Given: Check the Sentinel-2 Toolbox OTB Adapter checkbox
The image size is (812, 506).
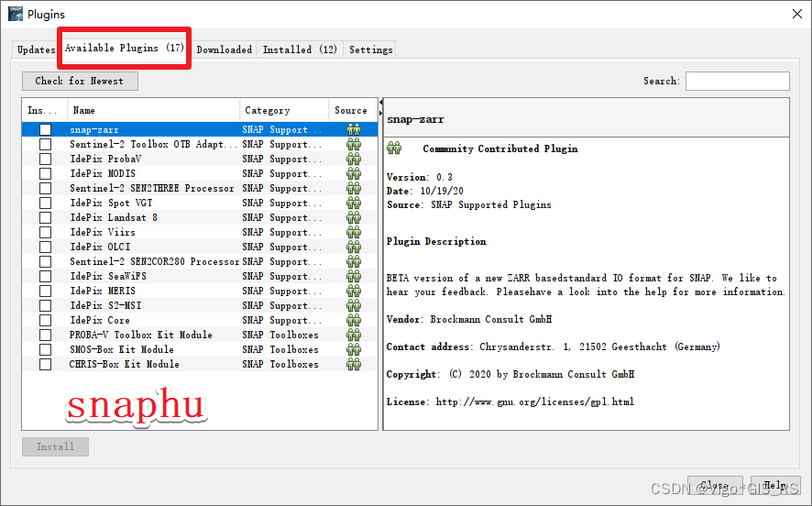Looking at the screenshot, I should [x=46, y=145].
